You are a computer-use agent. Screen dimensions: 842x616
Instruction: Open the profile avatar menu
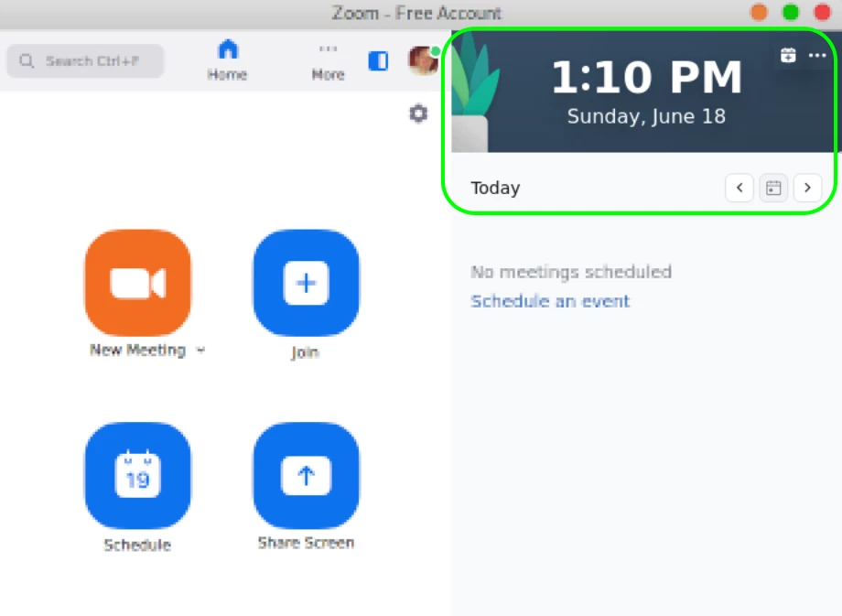coord(424,60)
